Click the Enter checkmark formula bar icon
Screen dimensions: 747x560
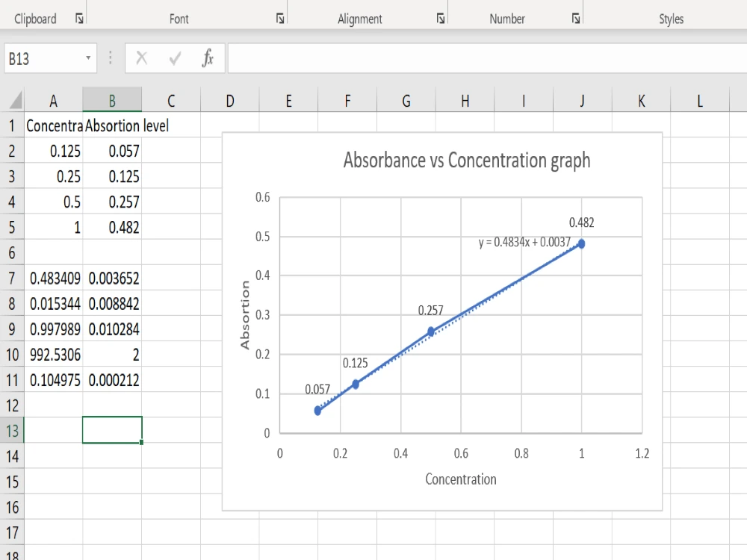(x=175, y=58)
